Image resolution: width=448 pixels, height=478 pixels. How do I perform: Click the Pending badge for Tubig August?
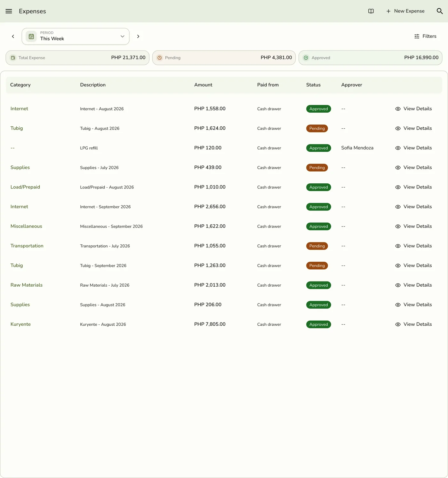click(317, 129)
